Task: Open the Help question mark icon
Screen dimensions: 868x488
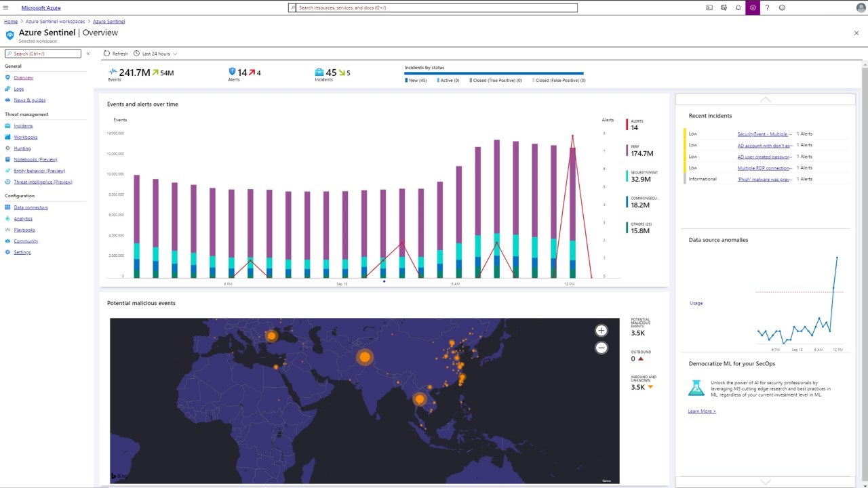Action: 767,7
